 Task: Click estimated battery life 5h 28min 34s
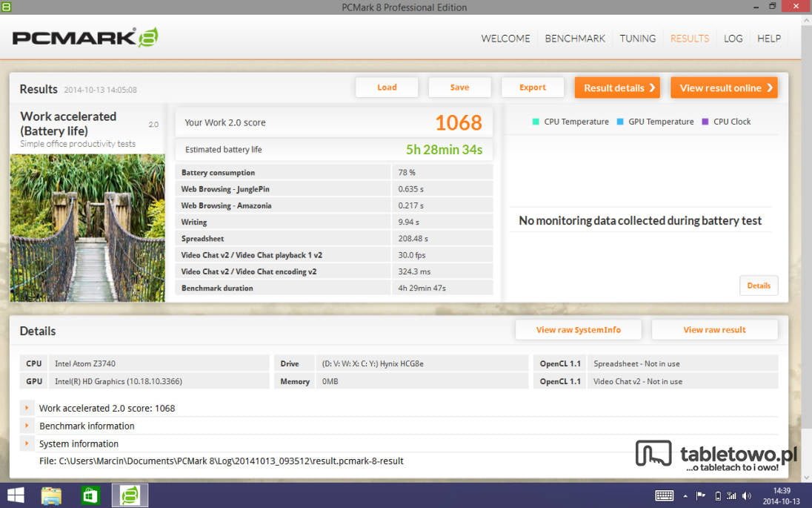pos(444,149)
